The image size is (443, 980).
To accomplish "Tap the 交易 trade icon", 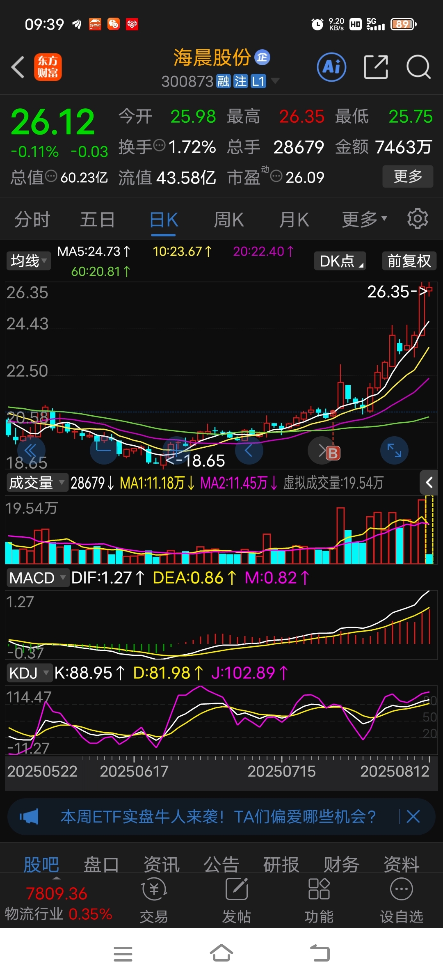I will [x=154, y=900].
